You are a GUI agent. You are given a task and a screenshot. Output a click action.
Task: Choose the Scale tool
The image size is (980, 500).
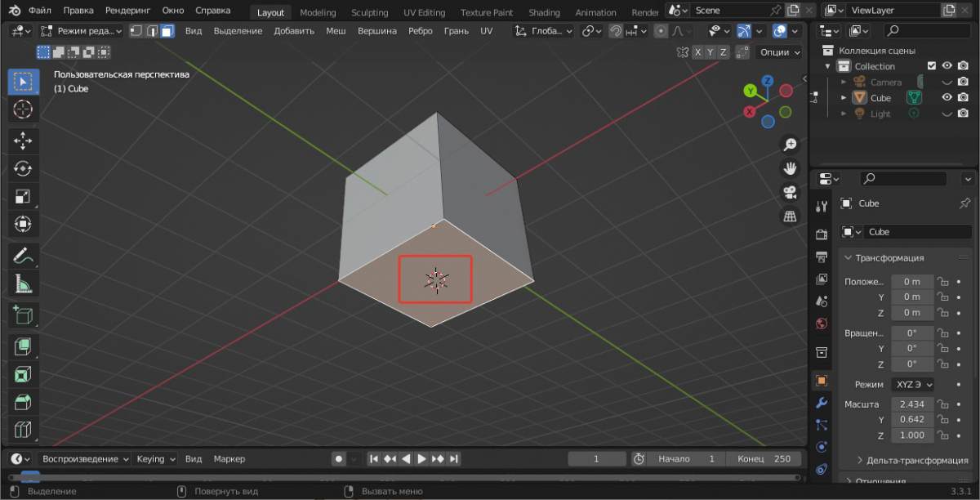click(x=23, y=196)
